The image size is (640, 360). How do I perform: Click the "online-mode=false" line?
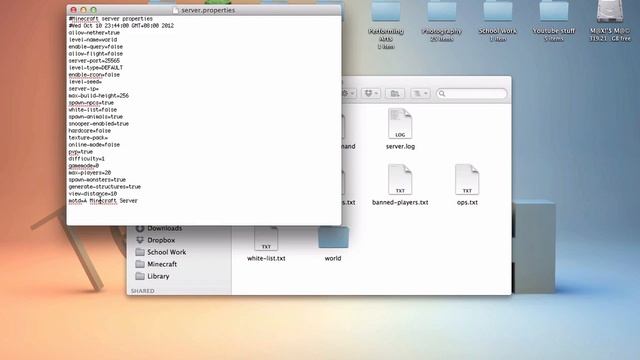pyautogui.click(x=94, y=144)
